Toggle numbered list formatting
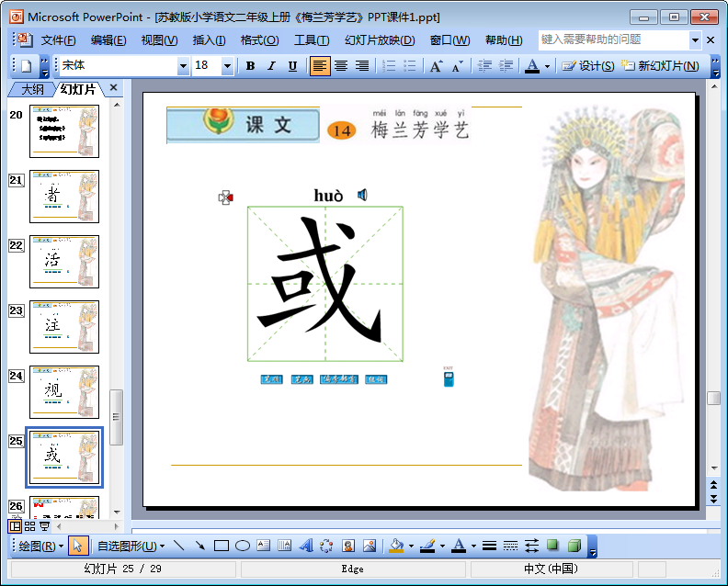Viewport: 728px width, 586px height. click(389, 66)
